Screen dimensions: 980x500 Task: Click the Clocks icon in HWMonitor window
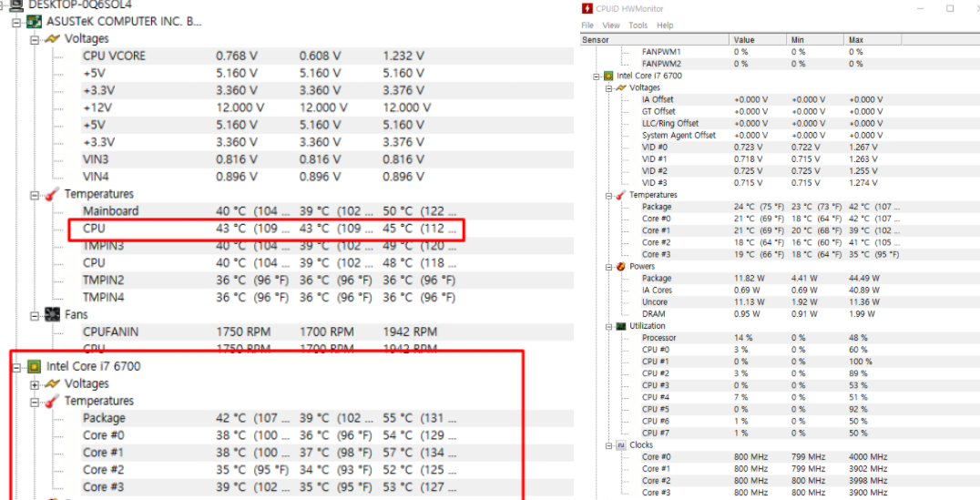pos(620,445)
